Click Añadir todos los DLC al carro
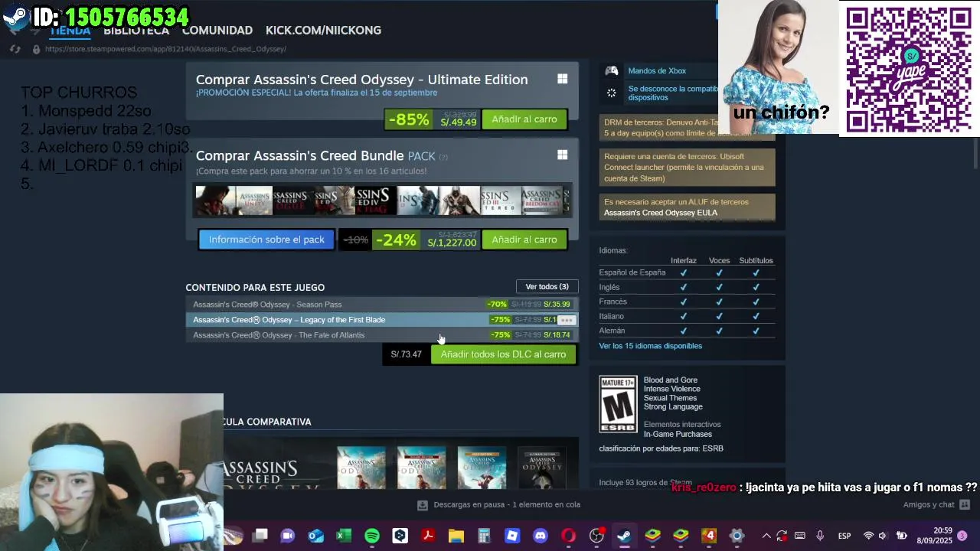Image resolution: width=980 pixels, height=551 pixels. click(x=503, y=354)
